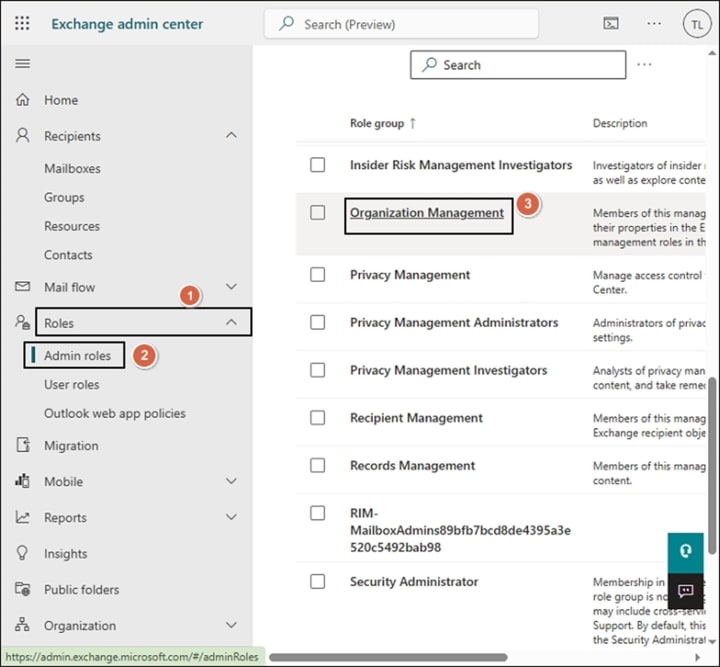The width and height of the screenshot is (720, 667).
Task: Open the Security Administrator role group
Action: [414, 582]
